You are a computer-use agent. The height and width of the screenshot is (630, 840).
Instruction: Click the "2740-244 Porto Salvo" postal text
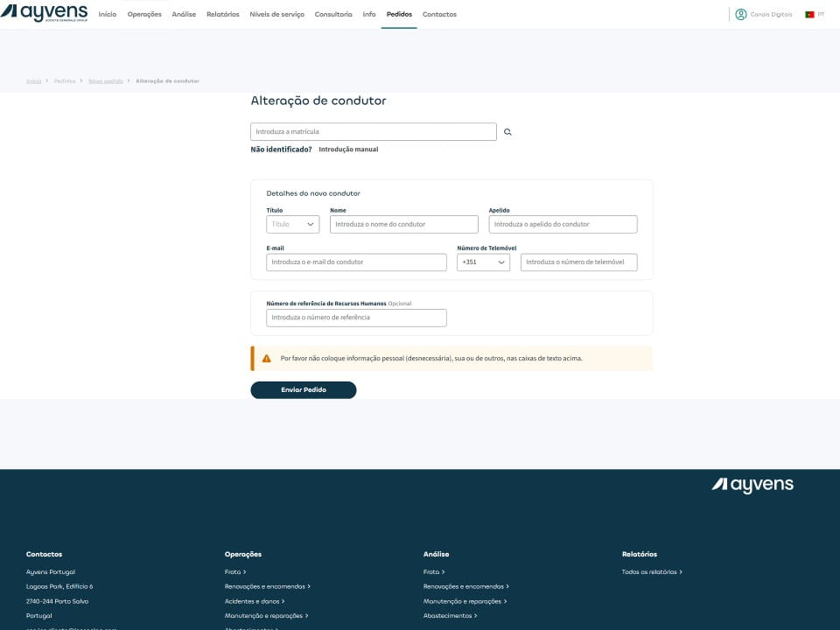(58, 601)
